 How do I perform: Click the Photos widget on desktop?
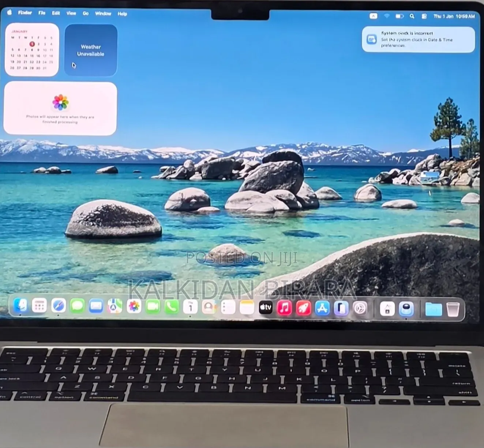[60, 109]
